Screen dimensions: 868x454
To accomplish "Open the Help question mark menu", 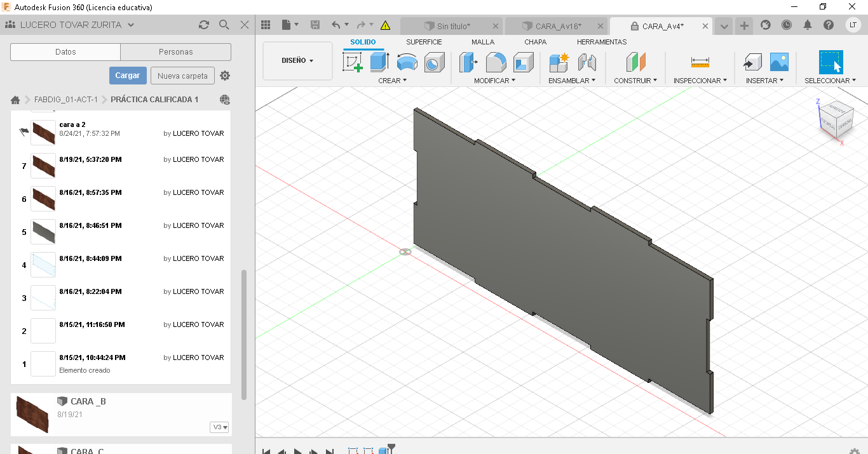I will pyautogui.click(x=829, y=25).
